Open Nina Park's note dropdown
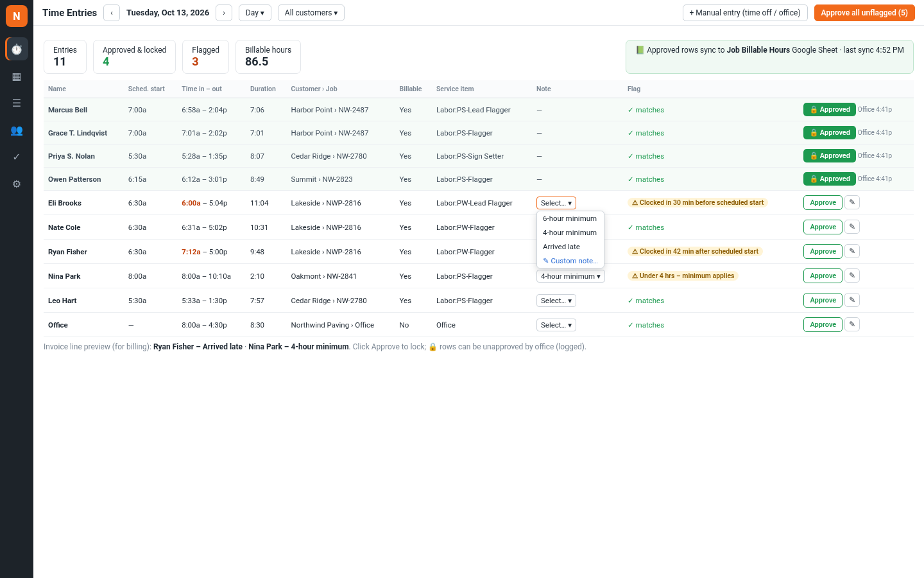The width and height of the screenshot is (924, 578). coord(570,276)
